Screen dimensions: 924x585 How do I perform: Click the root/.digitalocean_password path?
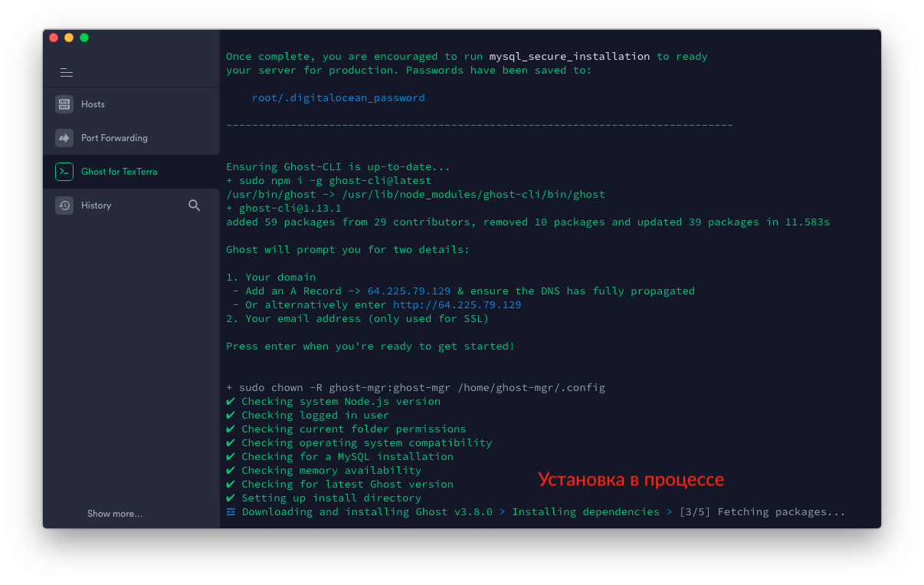click(x=338, y=98)
